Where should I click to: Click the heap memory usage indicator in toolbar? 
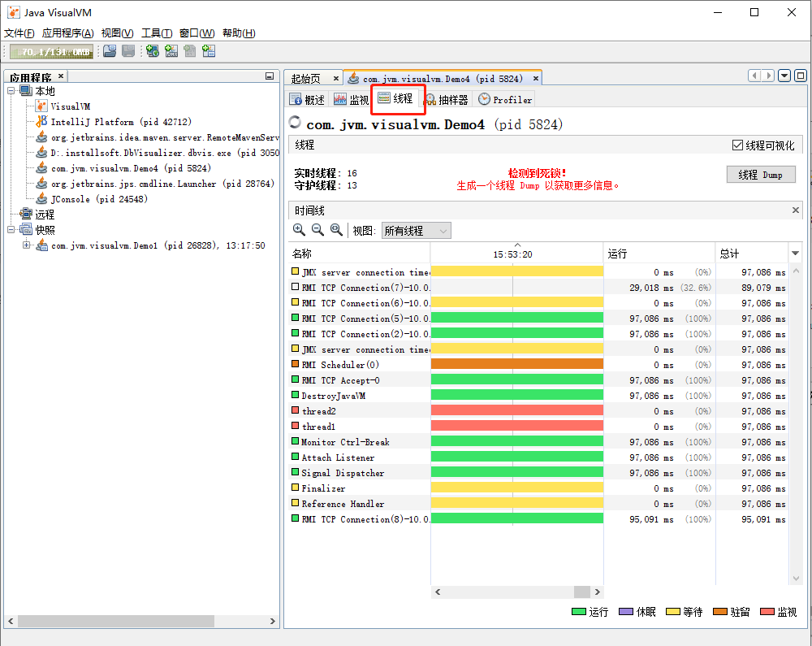click(51, 52)
